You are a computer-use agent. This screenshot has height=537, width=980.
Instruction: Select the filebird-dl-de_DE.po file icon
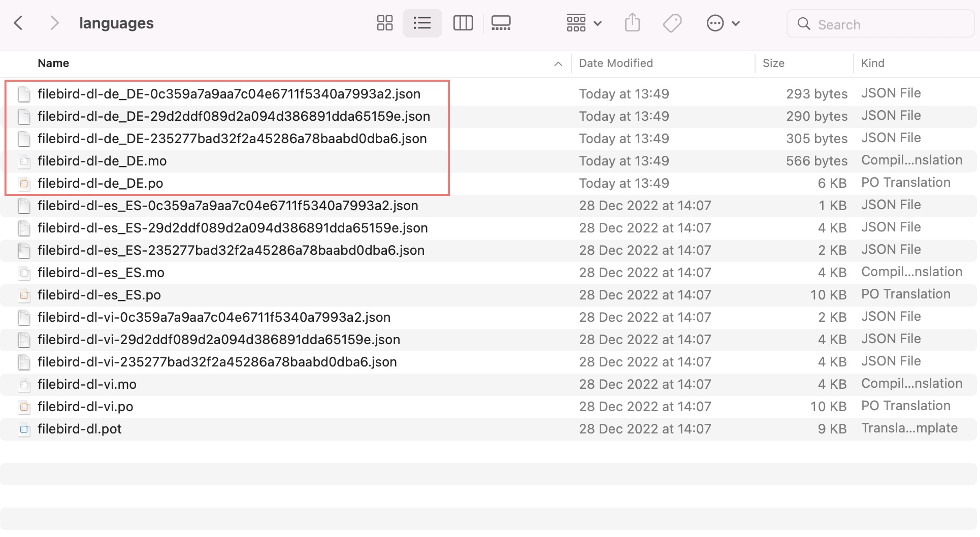(x=24, y=184)
